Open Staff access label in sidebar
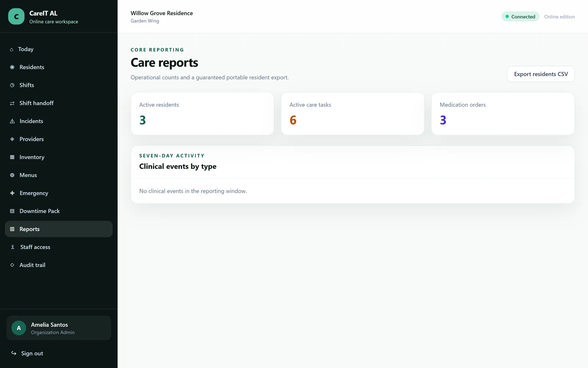This screenshot has height=368, width=588. coord(35,247)
